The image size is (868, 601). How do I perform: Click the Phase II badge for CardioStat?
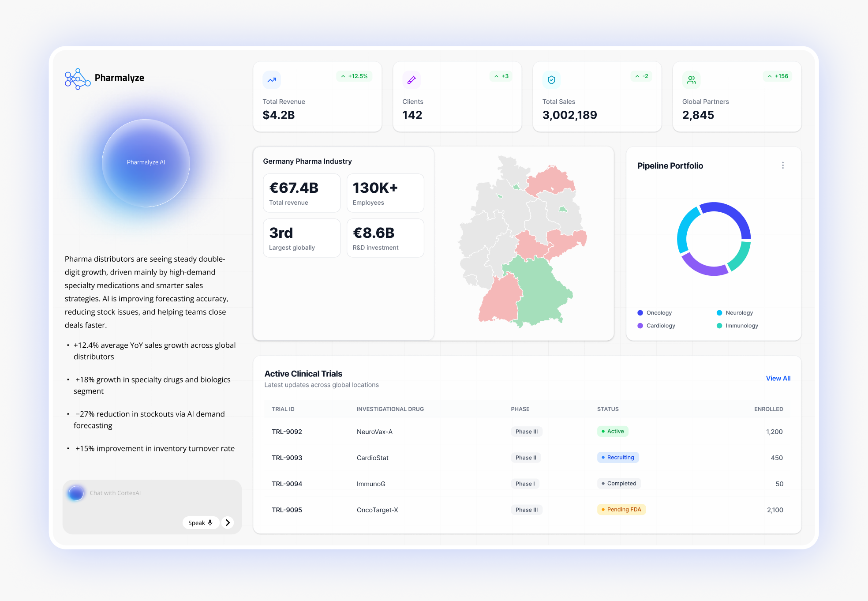526,458
